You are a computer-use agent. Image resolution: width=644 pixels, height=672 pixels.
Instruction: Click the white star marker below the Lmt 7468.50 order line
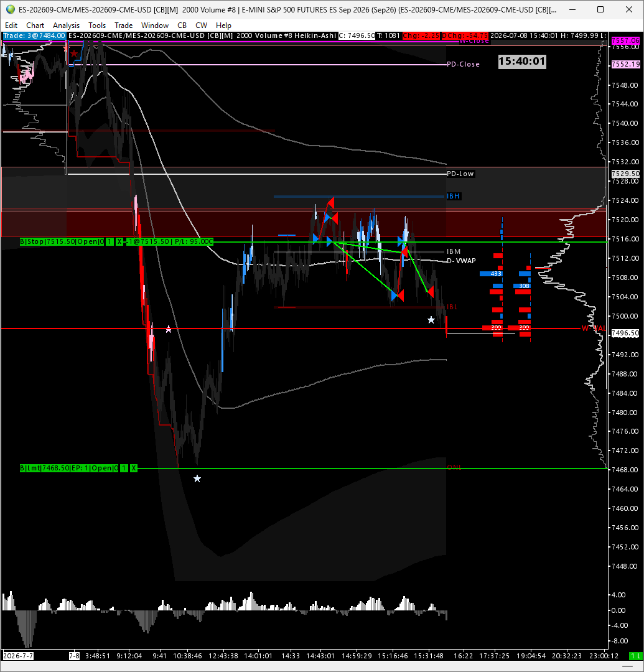(x=197, y=478)
